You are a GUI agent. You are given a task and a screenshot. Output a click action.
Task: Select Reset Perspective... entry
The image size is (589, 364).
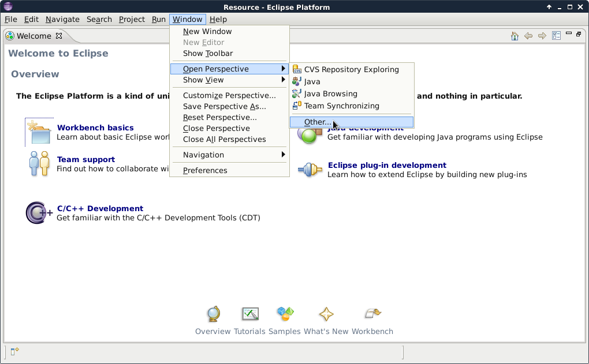[x=229, y=117]
